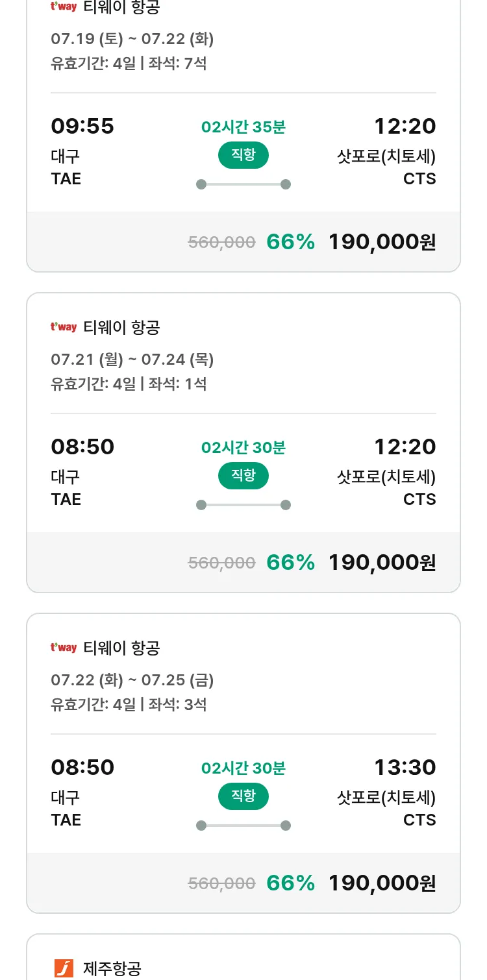Select the 190,000원 price for the 07.21 flight

382,563
